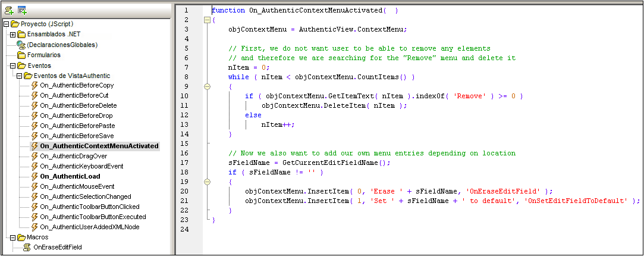Open On_AuthenticLoad event

[x=70, y=177]
